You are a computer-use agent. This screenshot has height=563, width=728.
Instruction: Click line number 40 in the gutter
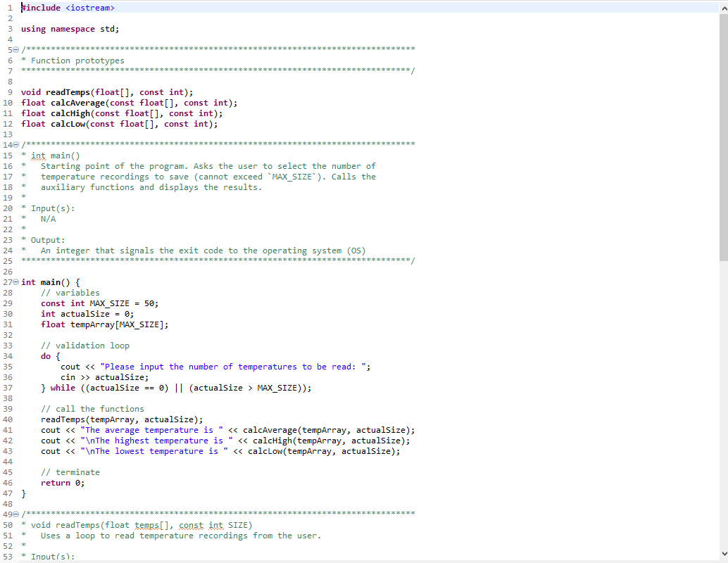8,419
